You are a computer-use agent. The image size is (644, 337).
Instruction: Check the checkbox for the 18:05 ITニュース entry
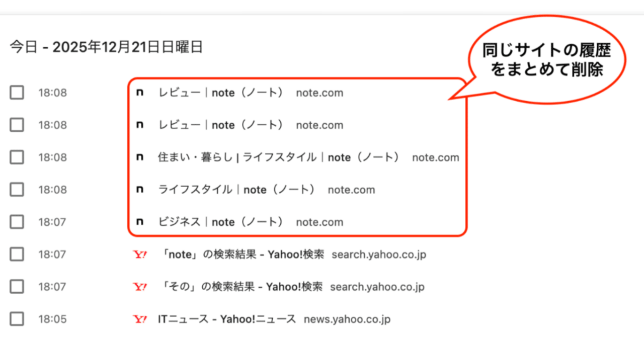click(x=17, y=318)
